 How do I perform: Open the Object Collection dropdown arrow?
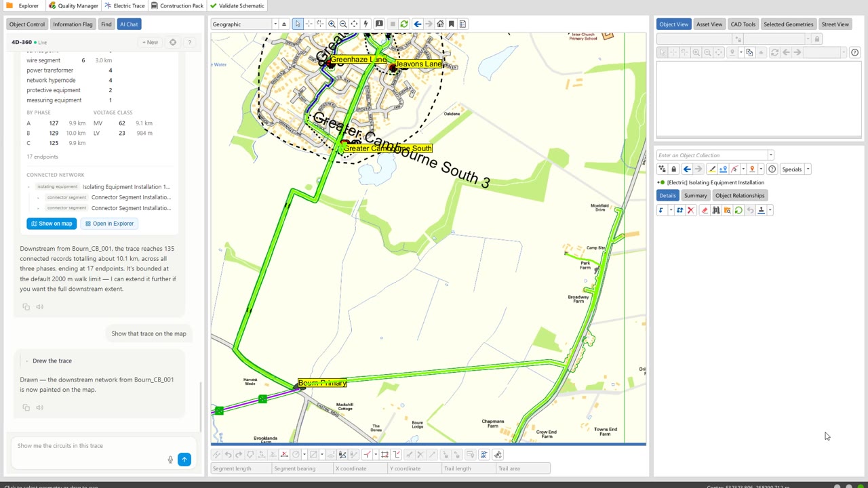pos(770,155)
